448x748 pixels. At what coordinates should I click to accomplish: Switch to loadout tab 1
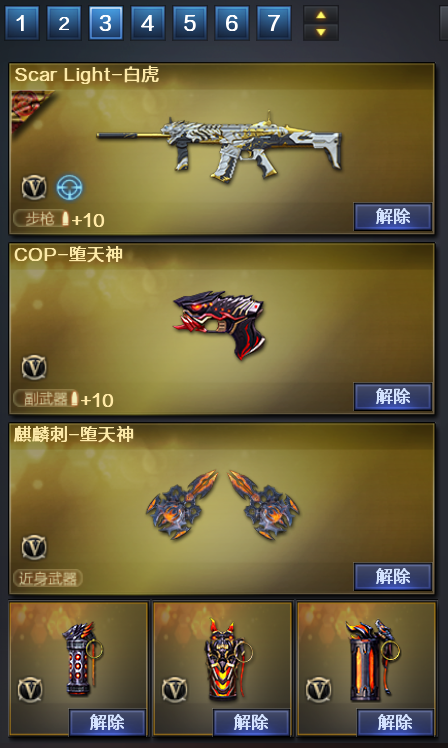tap(21, 23)
